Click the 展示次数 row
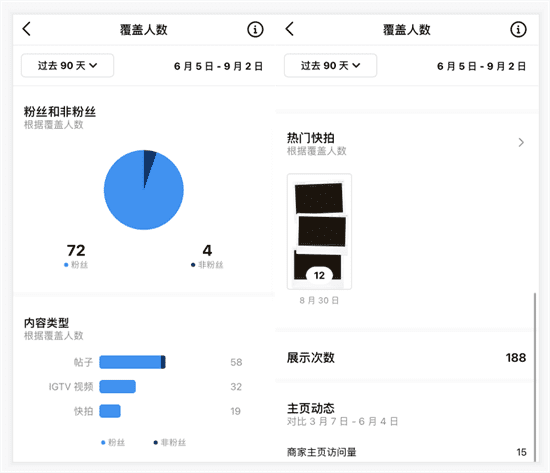The width and height of the screenshot is (550, 473). click(x=406, y=358)
